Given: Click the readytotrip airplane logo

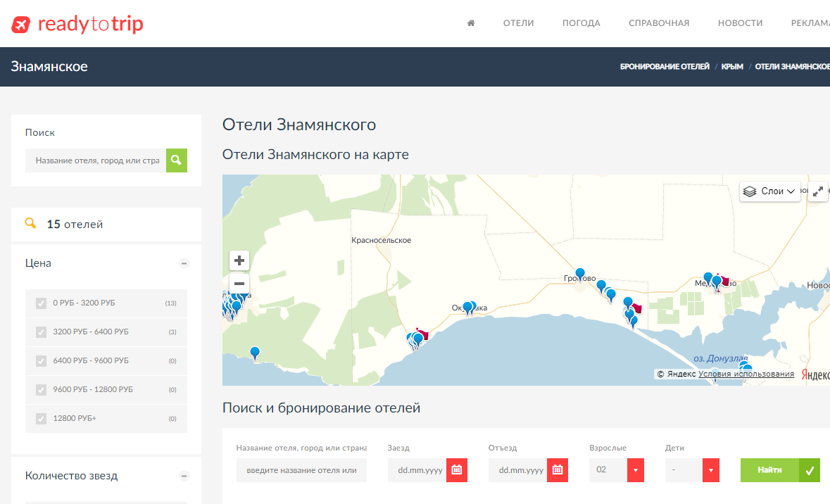Looking at the screenshot, I should click(x=22, y=25).
